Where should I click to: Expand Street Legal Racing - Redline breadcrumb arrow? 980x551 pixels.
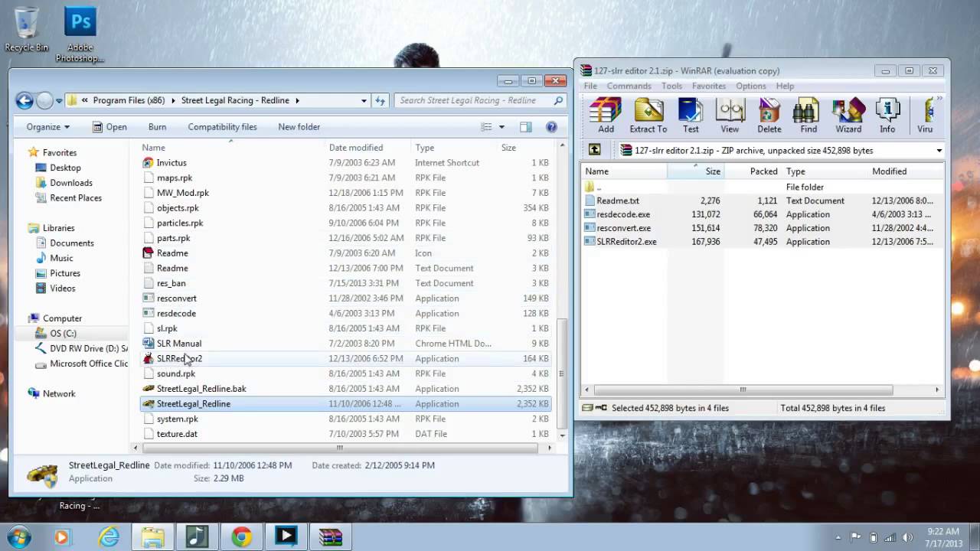point(297,100)
